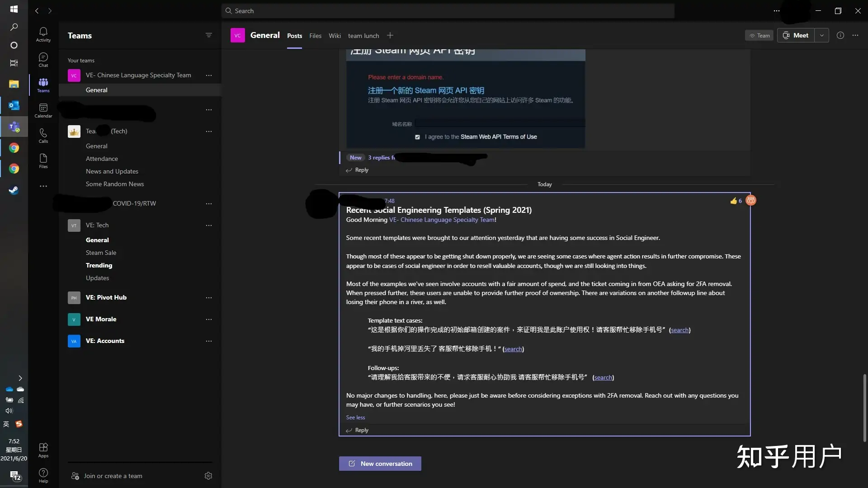Open channel info icon
868x488 pixels.
pyautogui.click(x=840, y=35)
